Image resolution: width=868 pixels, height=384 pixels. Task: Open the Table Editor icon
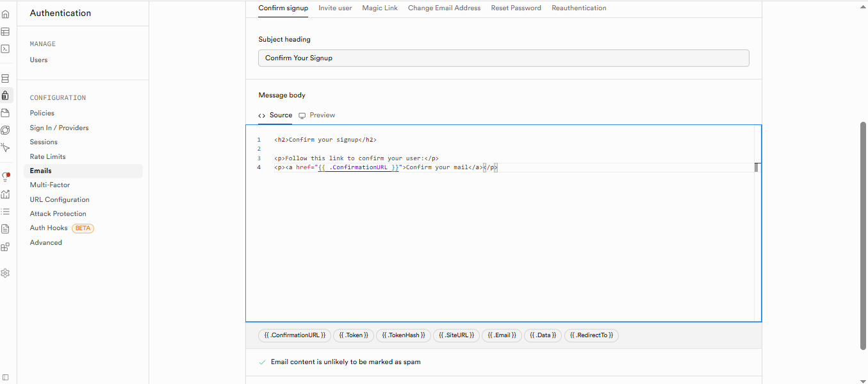tap(5, 31)
